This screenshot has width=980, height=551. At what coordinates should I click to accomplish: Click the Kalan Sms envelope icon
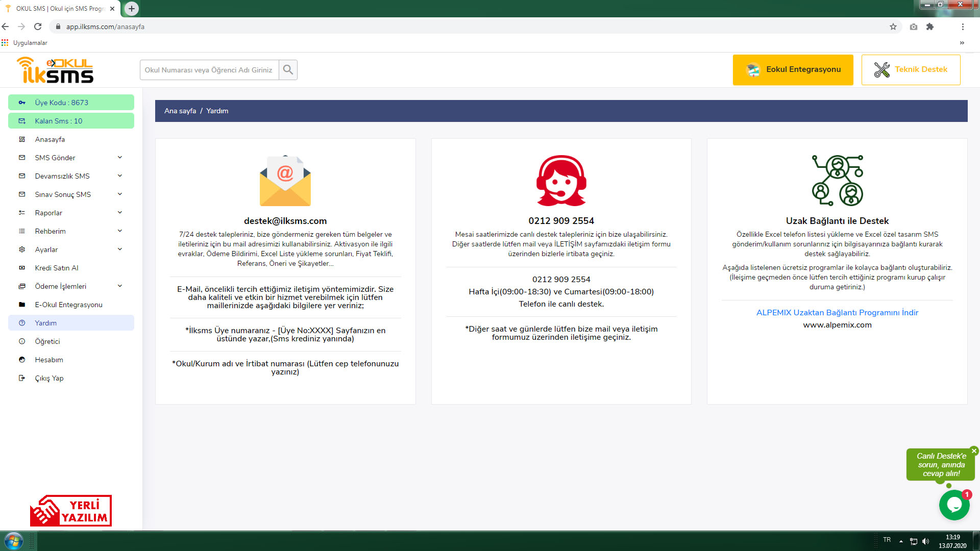[x=22, y=121]
